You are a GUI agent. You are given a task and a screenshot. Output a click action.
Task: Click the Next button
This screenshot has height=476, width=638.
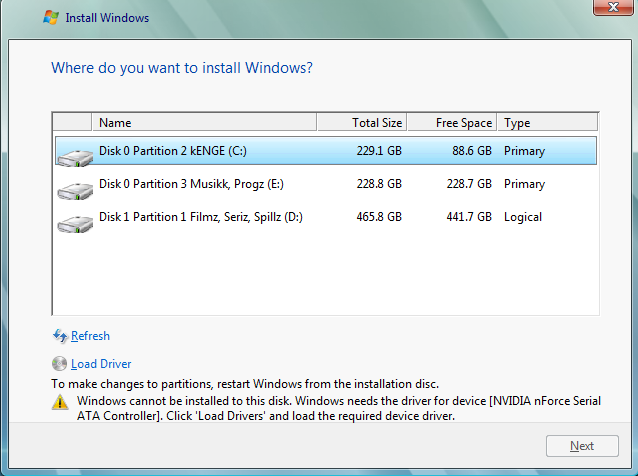pos(582,446)
